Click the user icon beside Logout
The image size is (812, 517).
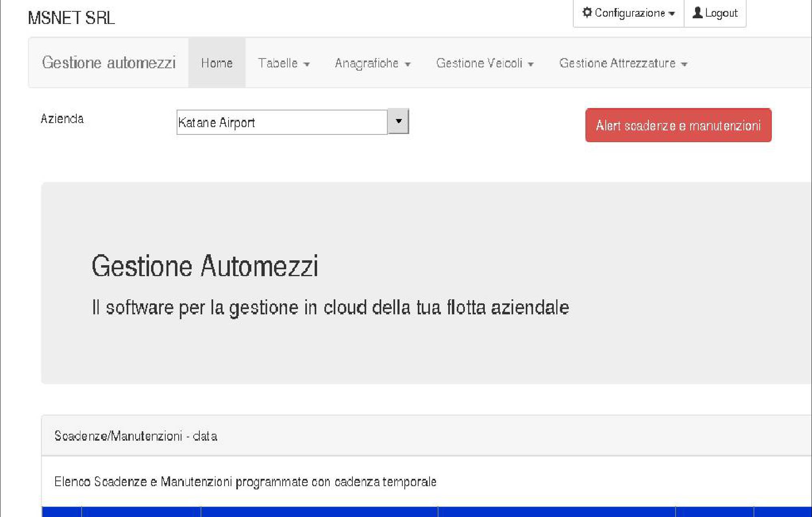pos(698,13)
